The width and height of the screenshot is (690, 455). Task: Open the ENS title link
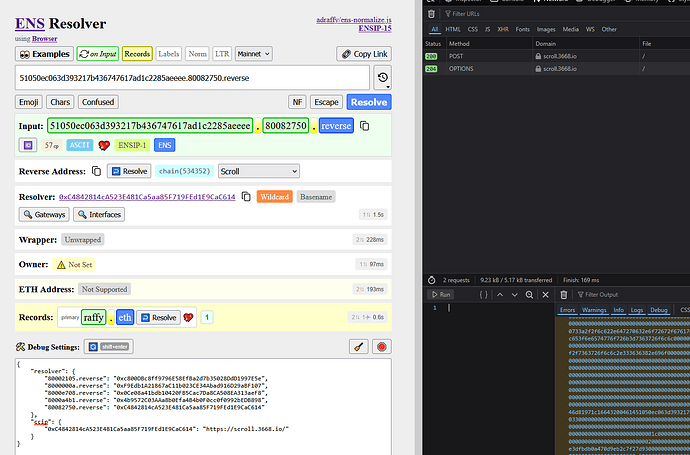click(30, 23)
